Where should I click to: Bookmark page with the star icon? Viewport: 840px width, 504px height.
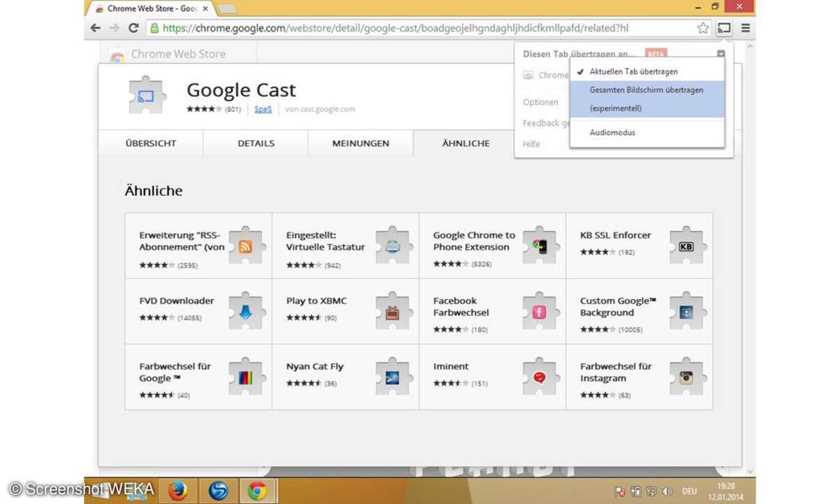click(703, 28)
